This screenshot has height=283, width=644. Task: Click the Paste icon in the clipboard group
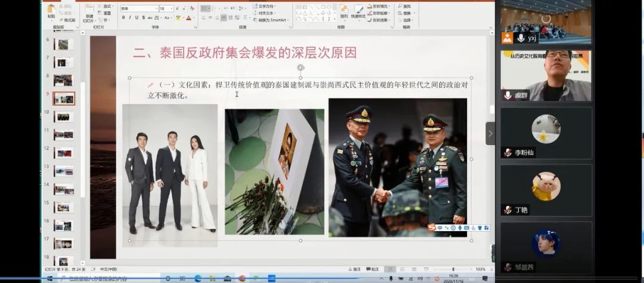[x=51, y=11]
